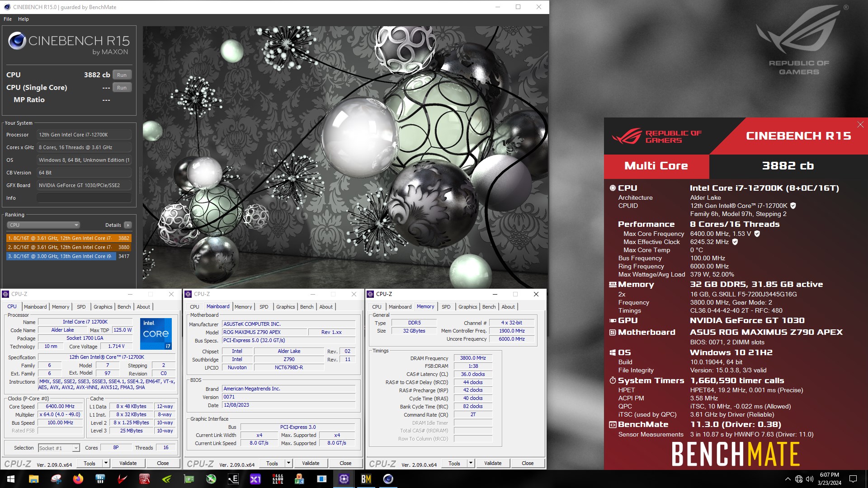Select the second ranking entry scoring 3880
The width and height of the screenshot is (868, 488).
[69, 247]
